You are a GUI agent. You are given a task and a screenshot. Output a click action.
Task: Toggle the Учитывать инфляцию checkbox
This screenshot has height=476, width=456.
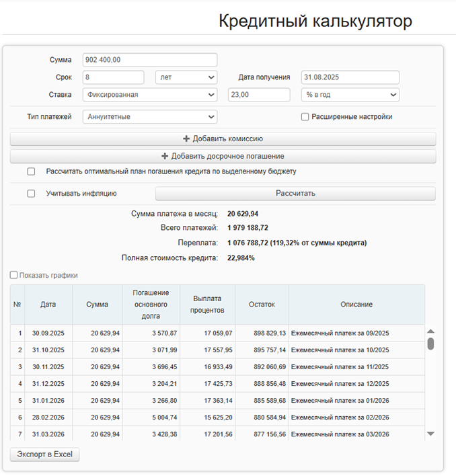point(31,194)
